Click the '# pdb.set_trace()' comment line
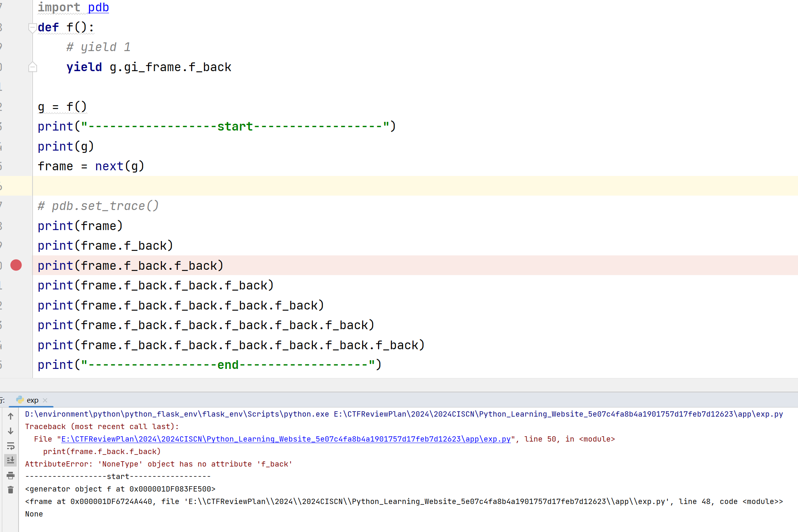798x532 pixels. click(x=98, y=206)
